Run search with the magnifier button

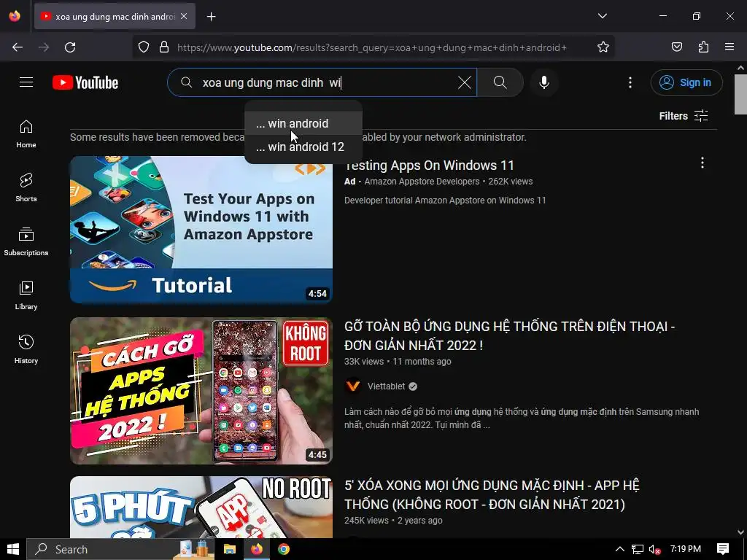500,82
